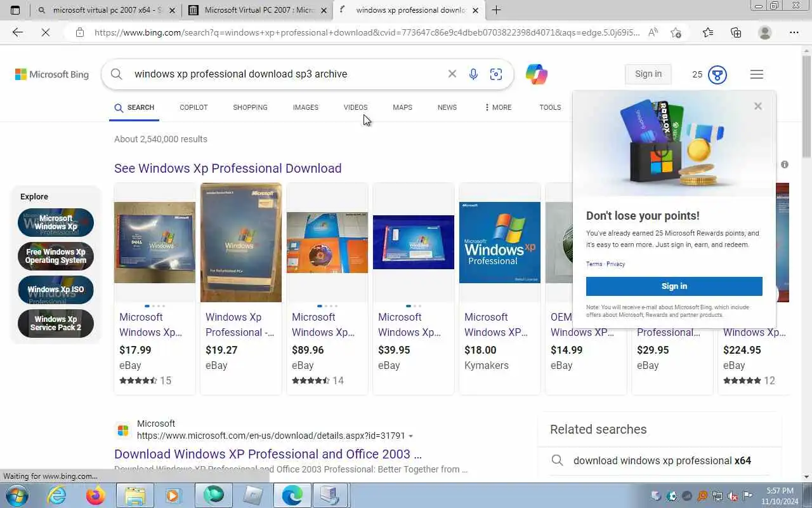Viewport: 812px width, 508px height.
Task: Click the Microsoft Bing logo
Action: point(52,74)
